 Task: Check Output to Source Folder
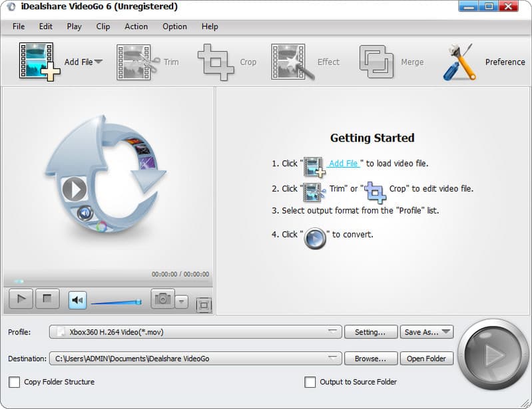coord(310,382)
